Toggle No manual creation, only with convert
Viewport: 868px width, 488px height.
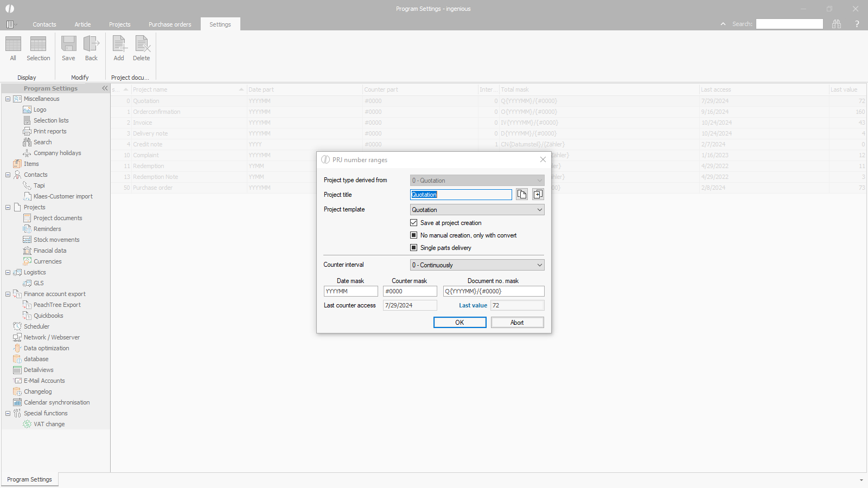tap(414, 235)
